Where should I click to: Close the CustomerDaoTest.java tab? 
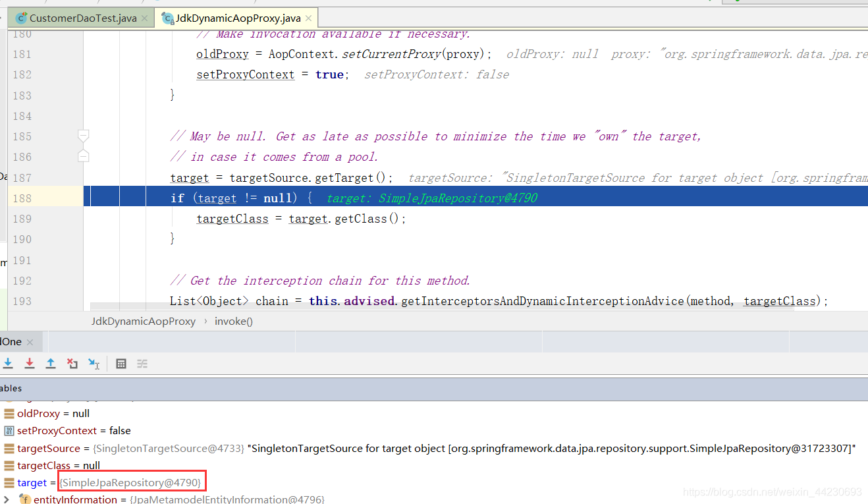point(144,18)
